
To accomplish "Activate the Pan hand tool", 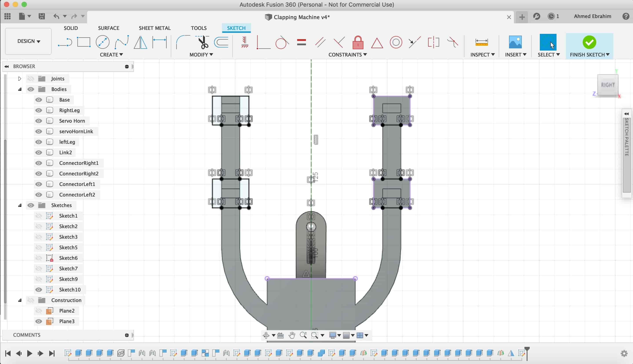I will (x=292, y=335).
